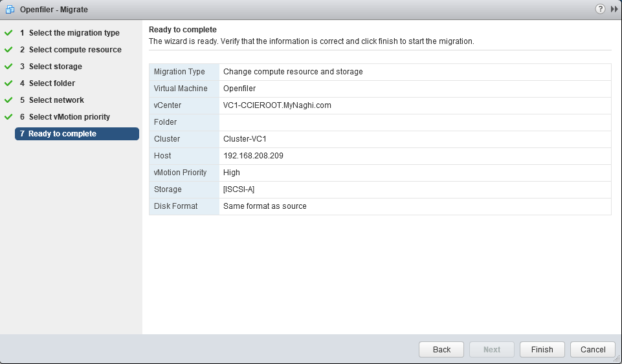Return to step 4 Select folder
This screenshot has height=364, width=622.
point(52,83)
